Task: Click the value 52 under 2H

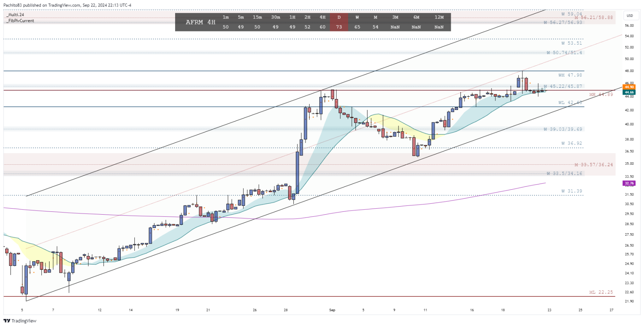Action: (308, 27)
